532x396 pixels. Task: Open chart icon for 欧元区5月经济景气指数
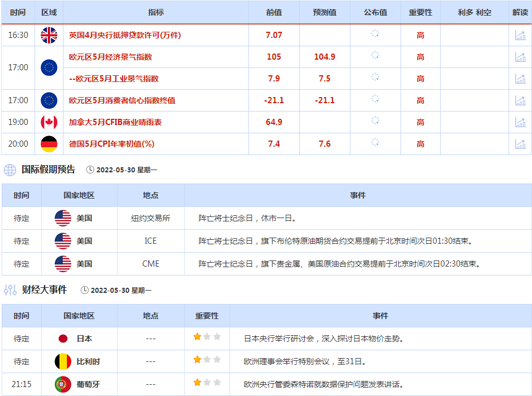click(x=520, y=57)
